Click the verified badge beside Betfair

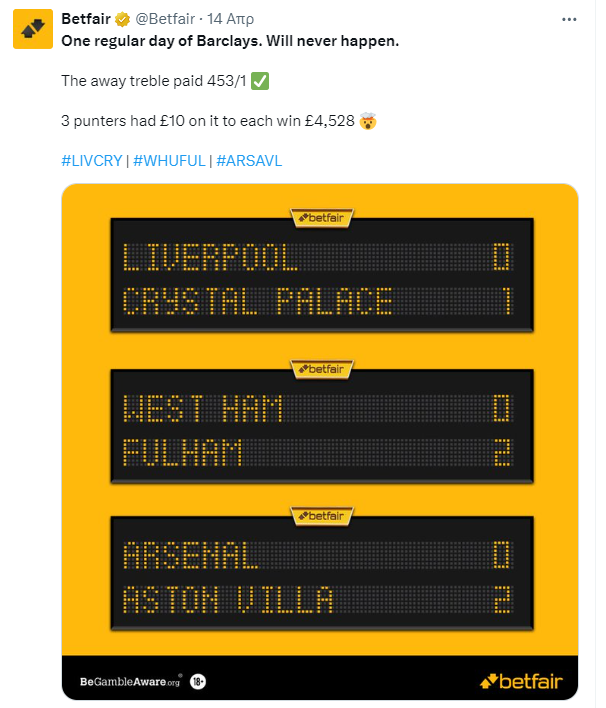click(x=121, y=19)
